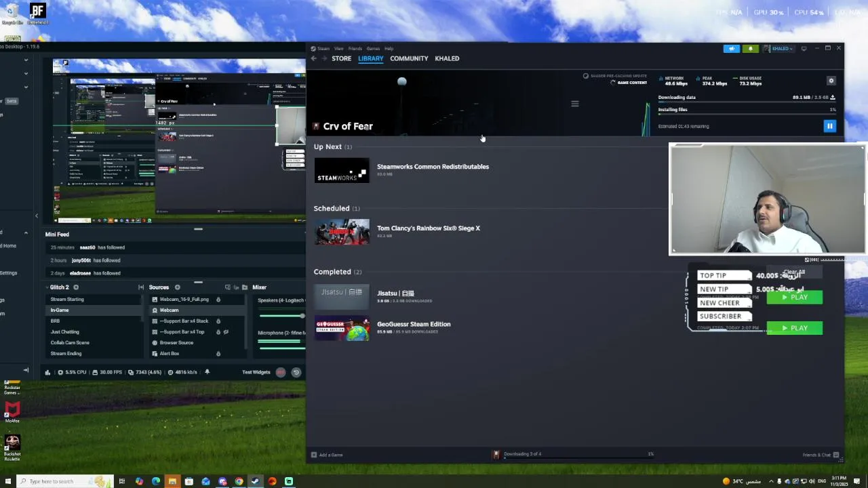Open the KHALED profile tab
868x488 pixels.
[x=447, y=58]
